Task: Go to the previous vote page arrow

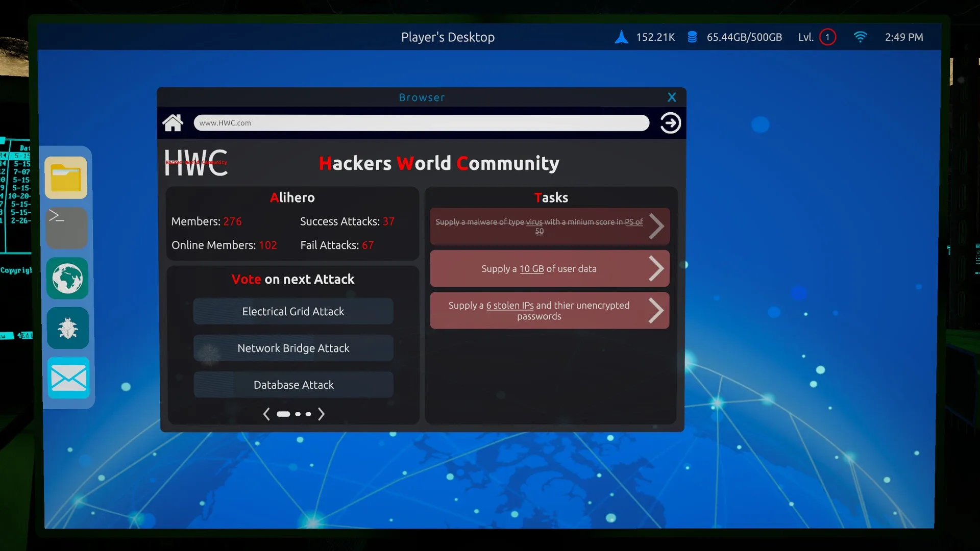Action: (x=266, y=414)
